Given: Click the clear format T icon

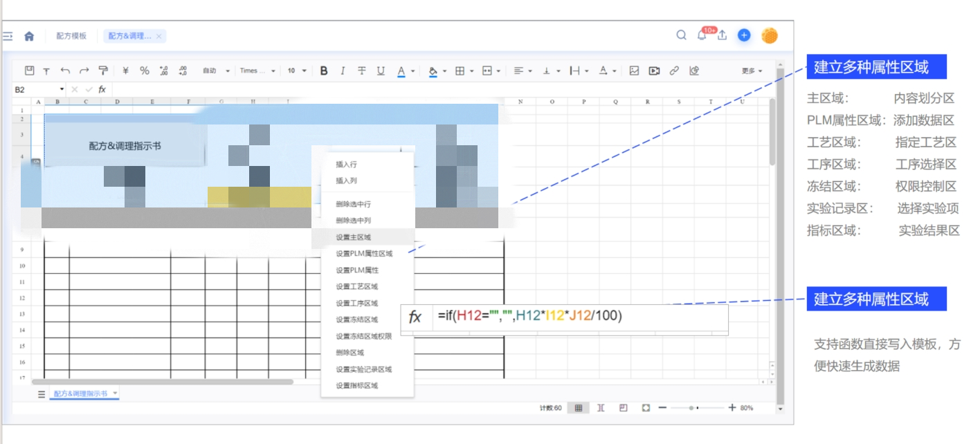Looking at the screenshot, I should point(46,71).
